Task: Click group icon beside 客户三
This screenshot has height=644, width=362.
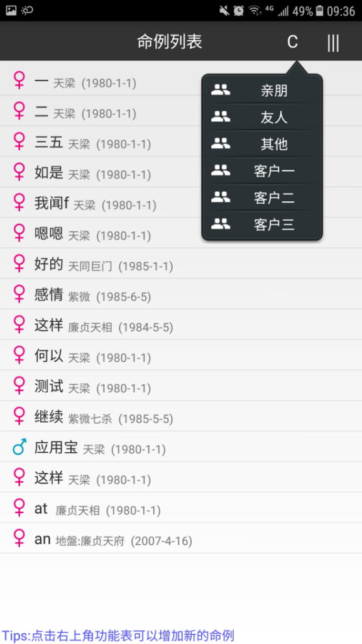Action: (x=221, y=225)
